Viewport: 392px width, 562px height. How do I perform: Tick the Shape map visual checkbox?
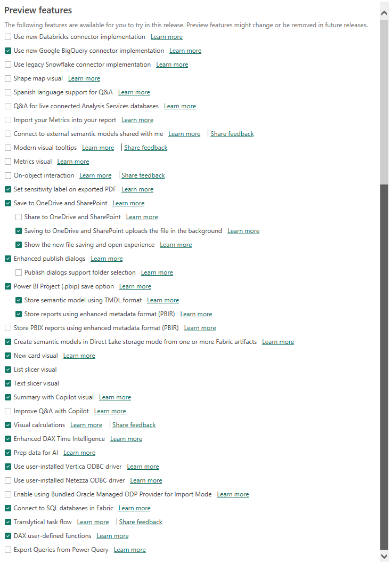8,78
